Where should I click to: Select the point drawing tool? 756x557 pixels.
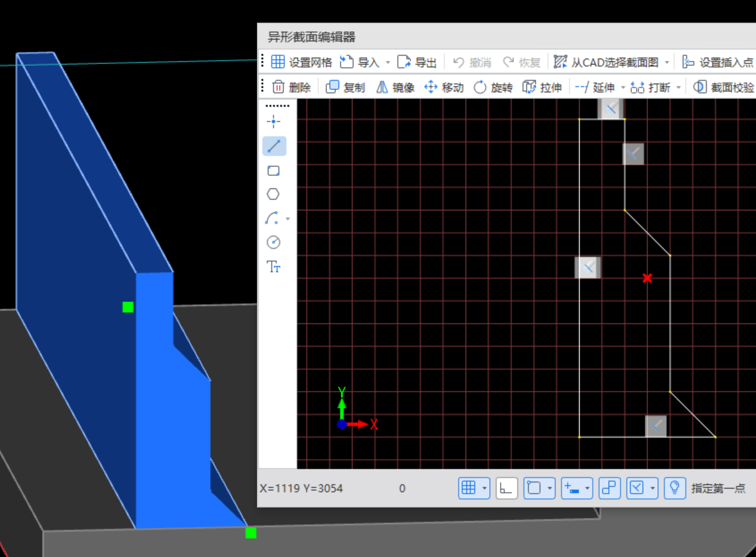coord(274,122)
